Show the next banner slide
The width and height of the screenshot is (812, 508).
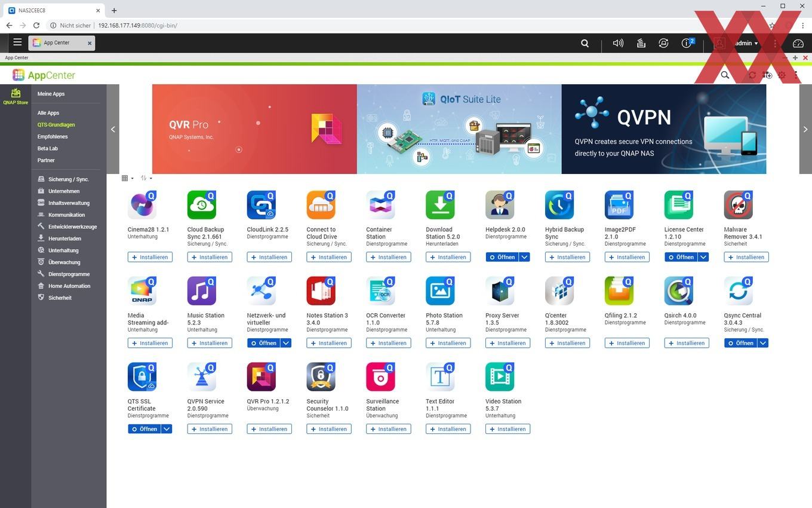point(805,129)
